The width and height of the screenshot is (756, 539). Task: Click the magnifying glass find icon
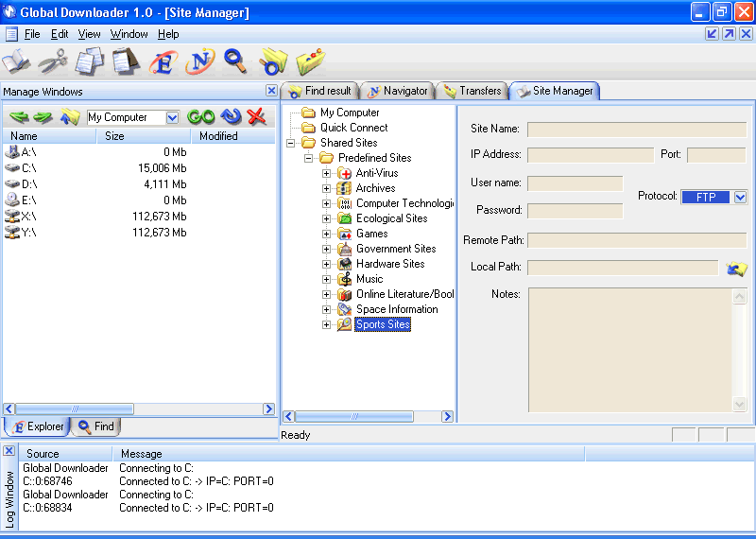point(235,61)
